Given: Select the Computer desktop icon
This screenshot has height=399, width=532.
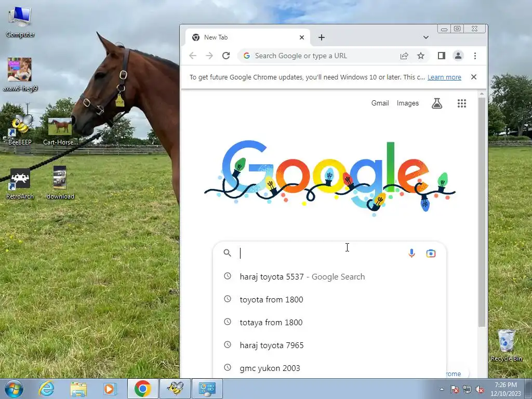Looking at the screenshot, I should [x=20, y=22].
